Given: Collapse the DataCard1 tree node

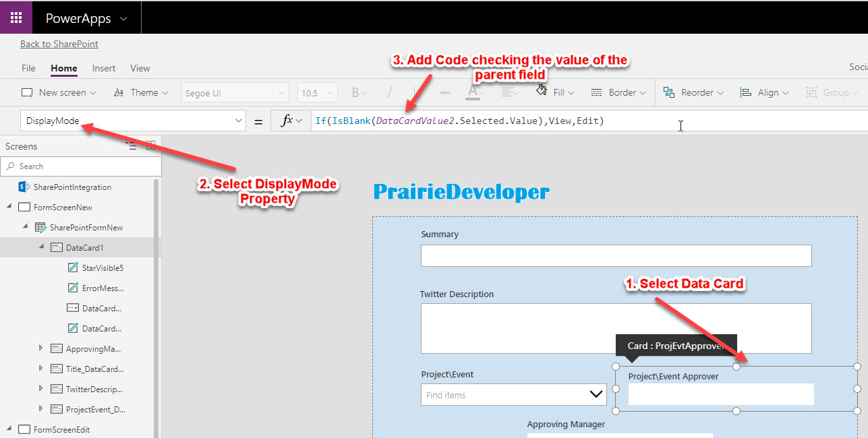Looking at the screenshot, I should pos(42,247).
